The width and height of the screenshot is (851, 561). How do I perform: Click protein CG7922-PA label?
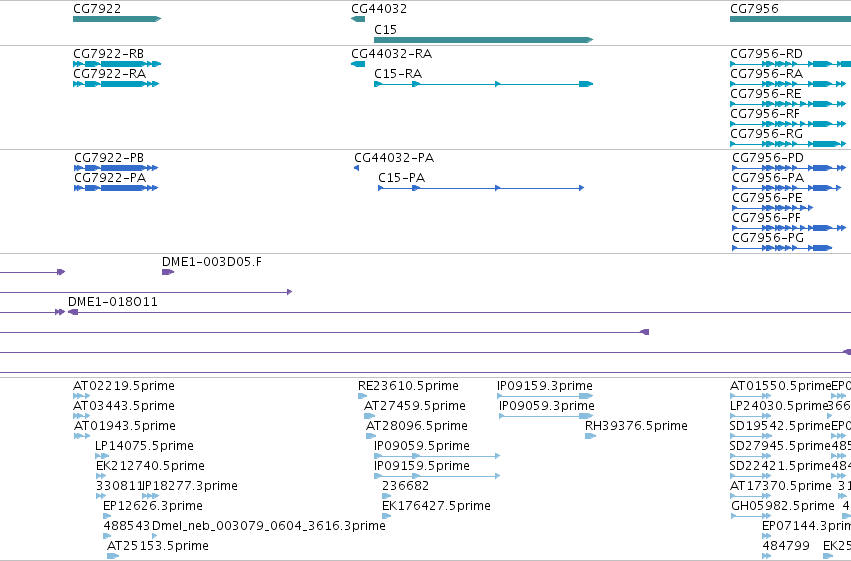[110, 178]
